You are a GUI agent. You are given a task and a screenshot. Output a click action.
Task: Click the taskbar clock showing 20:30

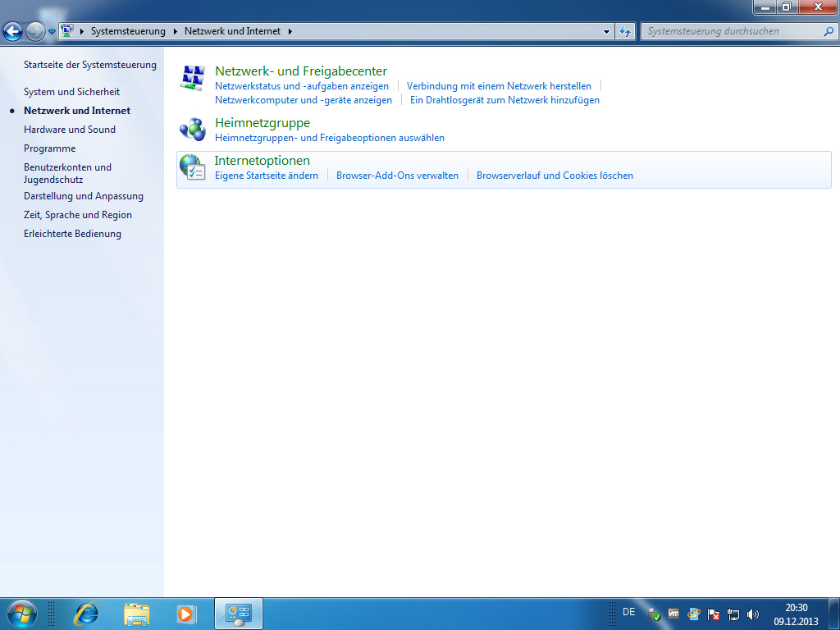click(796, 614)
